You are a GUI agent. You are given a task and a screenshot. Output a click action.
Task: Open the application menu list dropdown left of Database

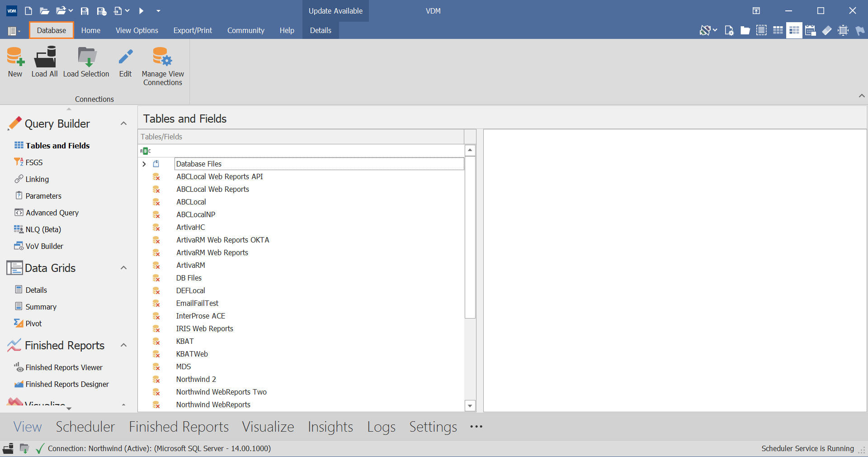click(14, 30)
